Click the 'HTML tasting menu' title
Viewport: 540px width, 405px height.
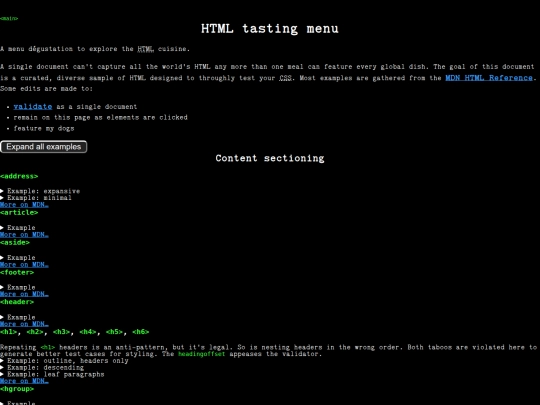[270, 29]
